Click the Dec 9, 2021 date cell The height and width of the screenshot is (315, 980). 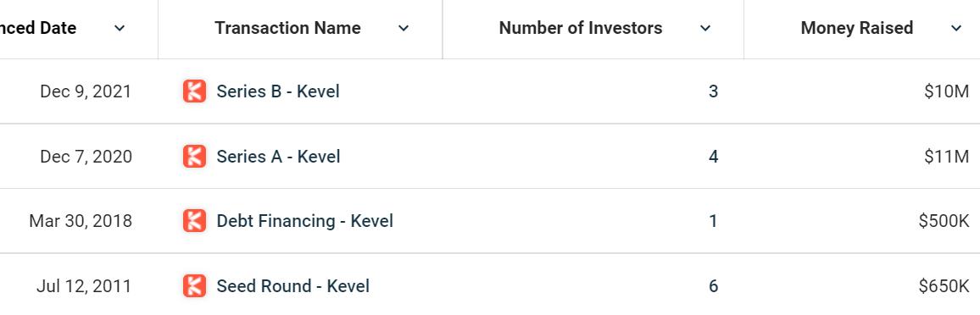(86, 91)
